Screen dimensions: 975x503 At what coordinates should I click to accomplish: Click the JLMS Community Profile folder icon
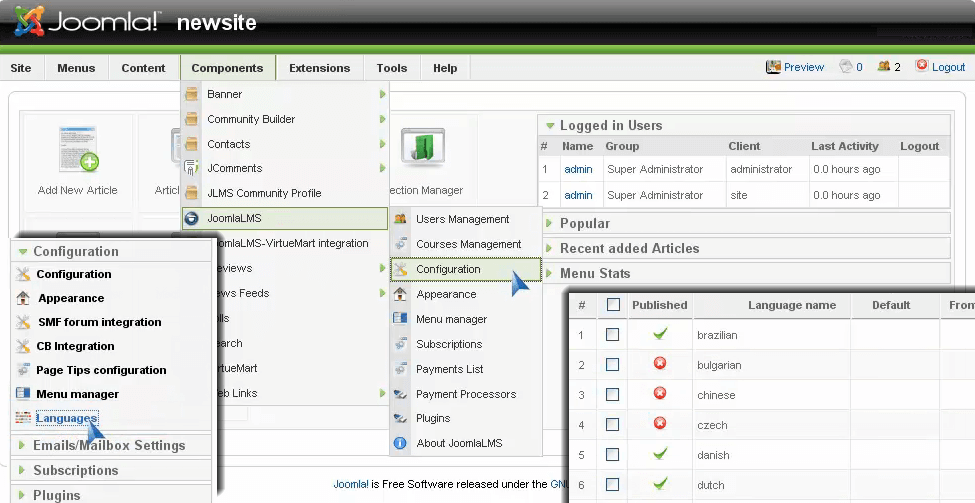pos(192,193)
